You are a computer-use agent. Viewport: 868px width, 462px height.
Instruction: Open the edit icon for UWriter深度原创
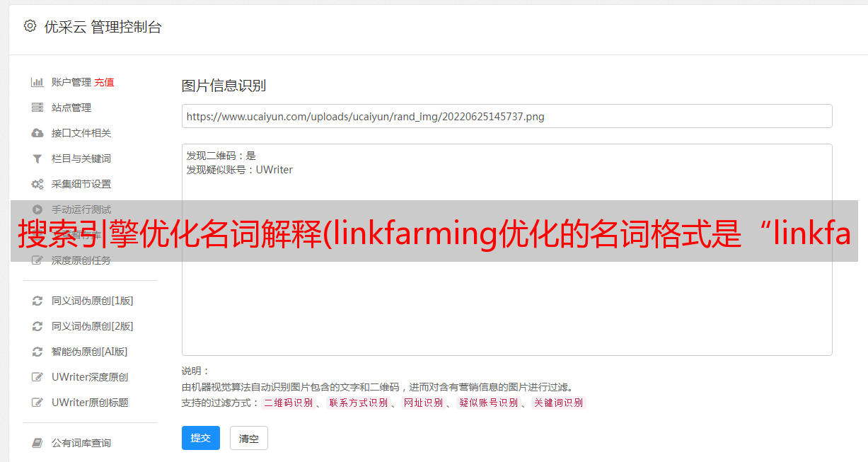(x=37, y=377)
